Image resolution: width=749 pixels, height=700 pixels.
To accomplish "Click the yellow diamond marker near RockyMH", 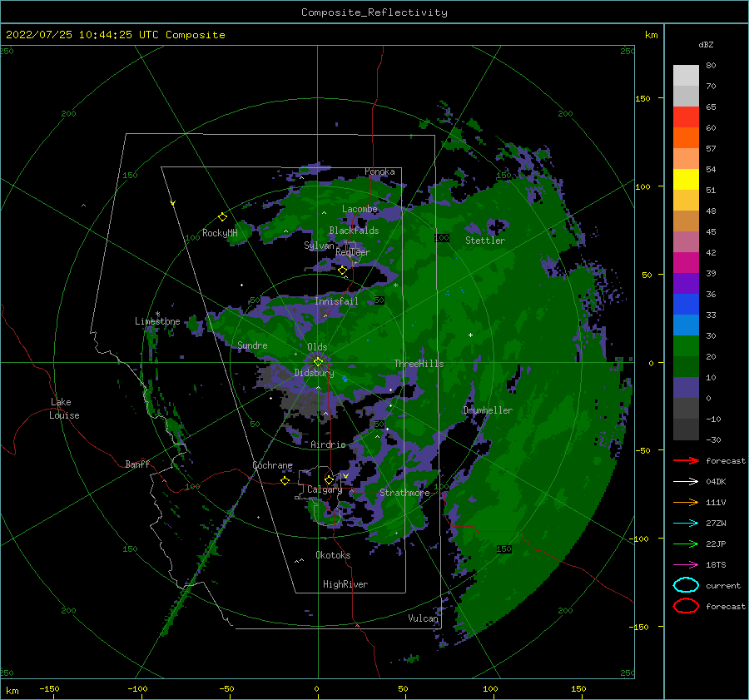I will coord(222,217).
